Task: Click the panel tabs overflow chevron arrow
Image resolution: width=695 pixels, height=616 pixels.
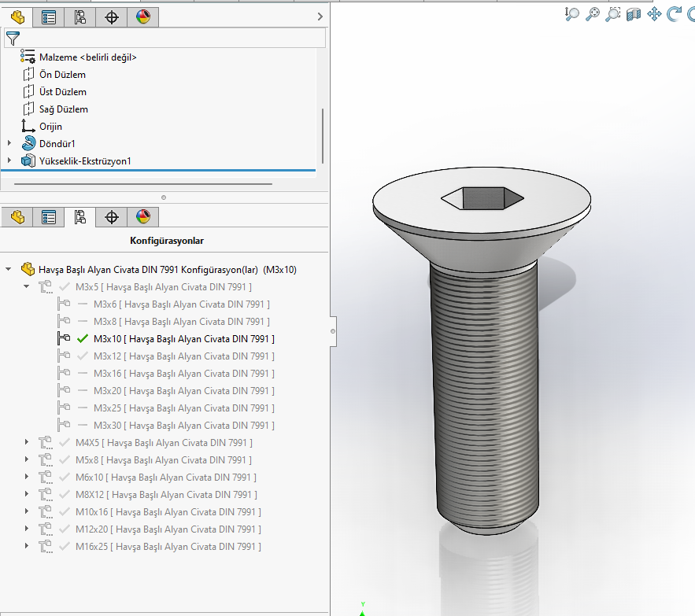Action: pyautogui.click(x=320, y=17)
